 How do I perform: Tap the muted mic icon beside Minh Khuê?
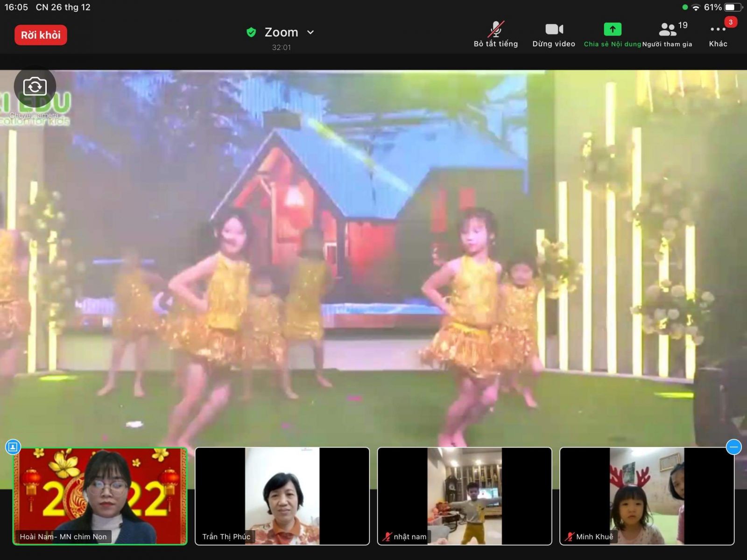(570, 537)
